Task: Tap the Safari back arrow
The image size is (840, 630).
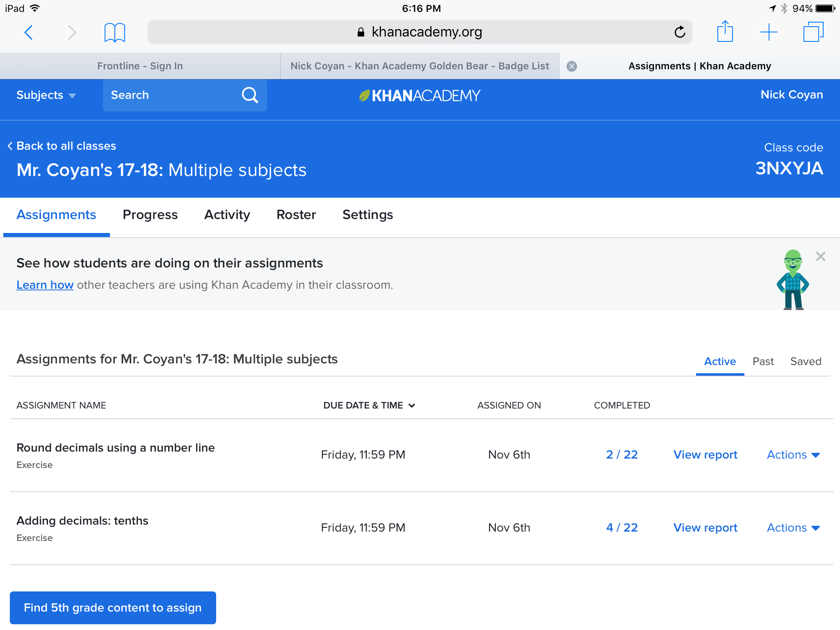Action: click(x=29, y=32)
